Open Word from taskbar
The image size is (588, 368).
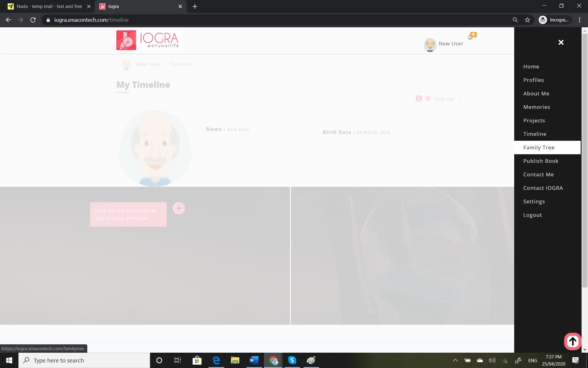click(x=254, y=360)
